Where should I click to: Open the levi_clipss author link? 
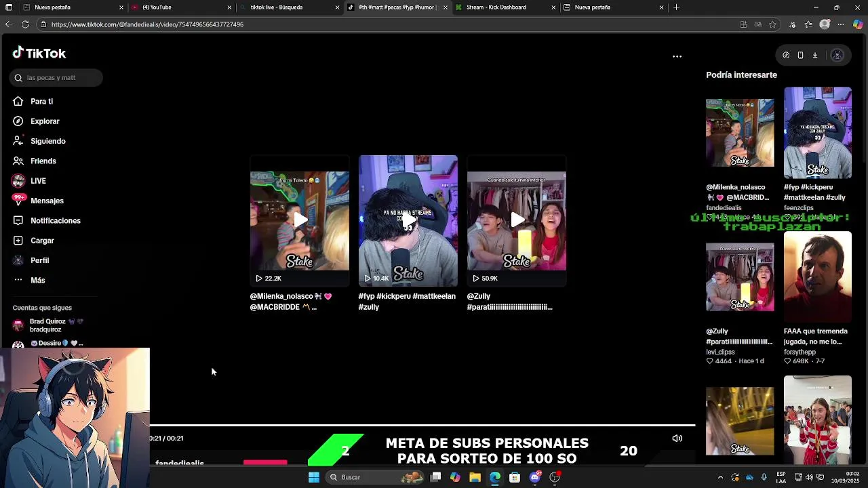720,352
